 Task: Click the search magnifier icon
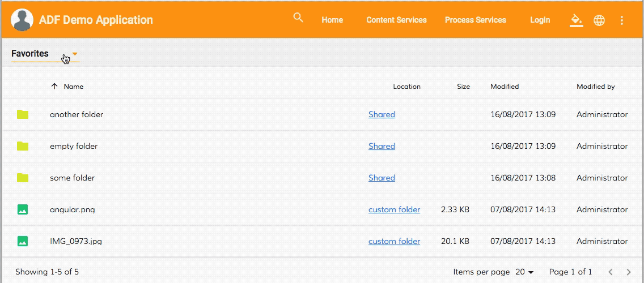(x=298, y=18)
